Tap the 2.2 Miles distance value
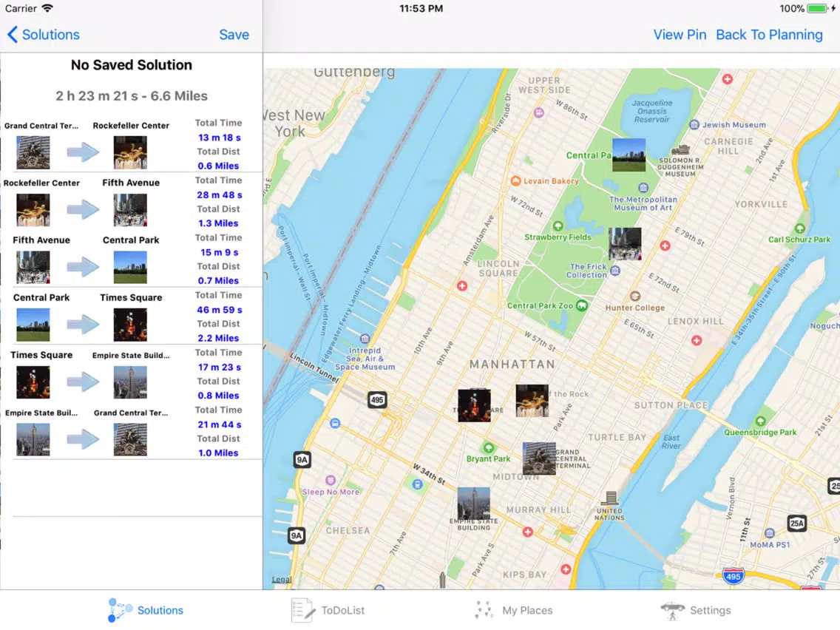Image resolution: width=840 pixels, height=630 pixels. [218, 338]
